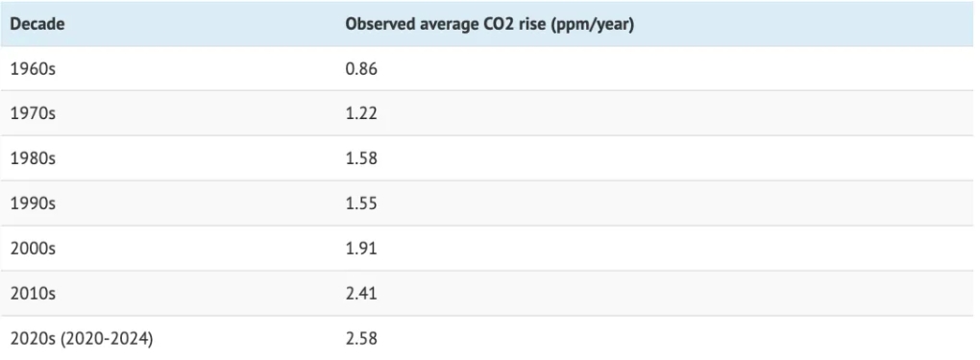
Task: Select the 1.91 value cell
Action: pyautogui.click(x=658, y=249)
